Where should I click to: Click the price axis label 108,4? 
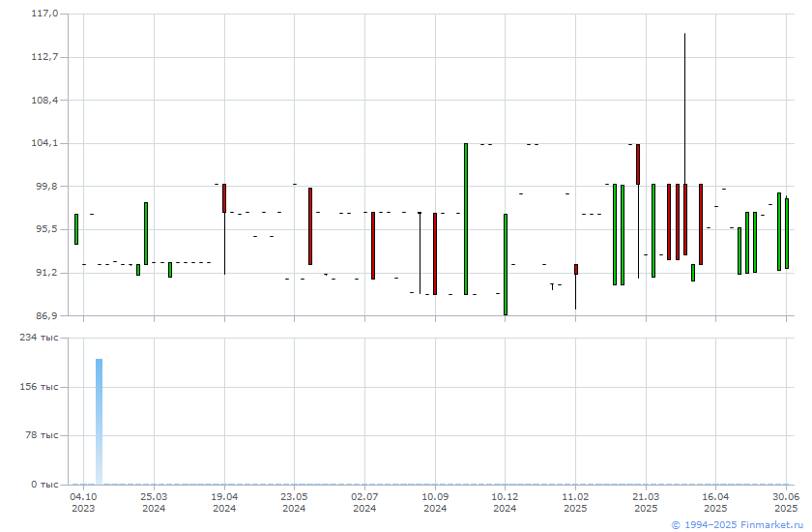point(45,100)
